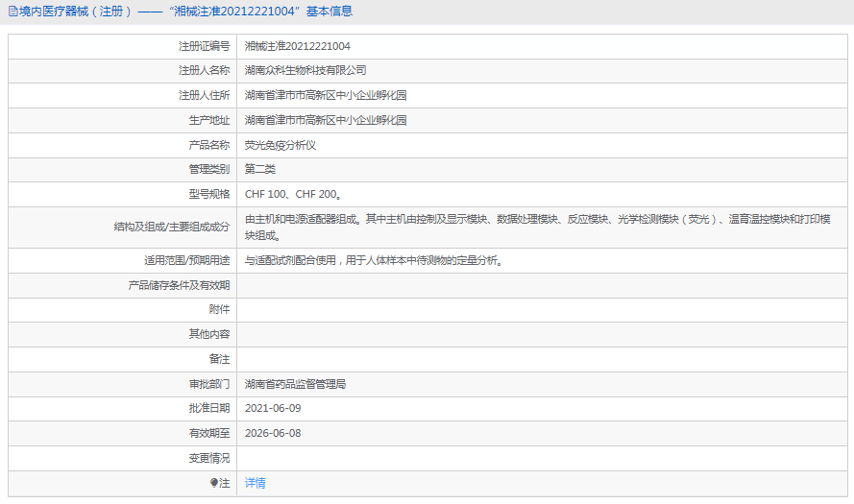Screen dimensions: 854x504
Task: Click the 变更情况 label cell
Action: point(123,458)
